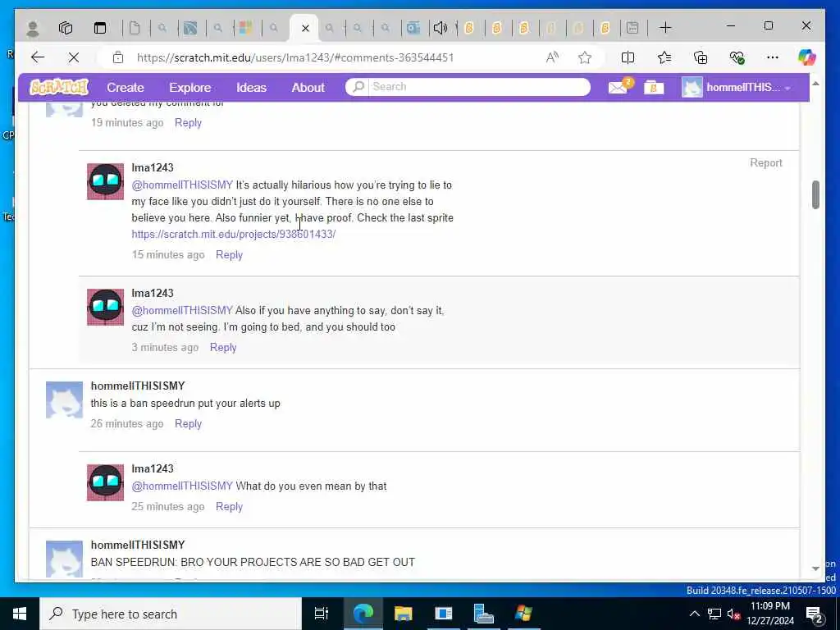Close the current active tab

[305, 28]
